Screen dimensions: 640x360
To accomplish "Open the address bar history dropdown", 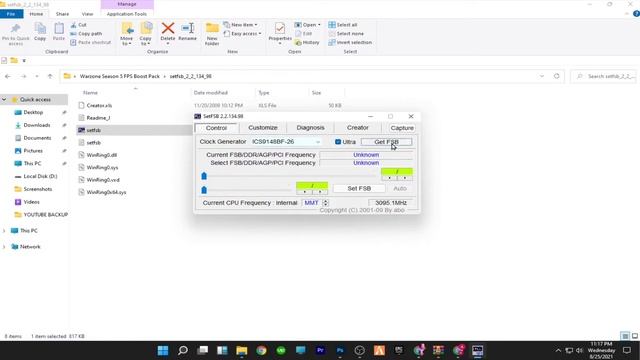I will [542, 76].
